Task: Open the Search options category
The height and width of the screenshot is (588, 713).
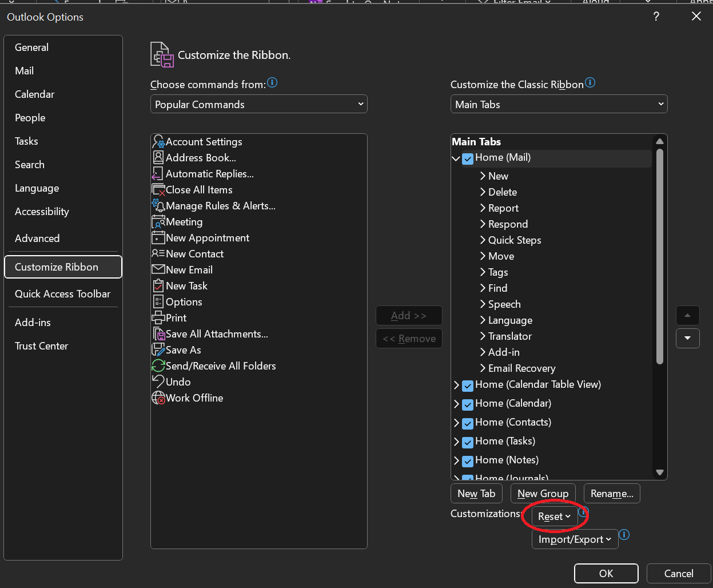Action: click(63, 165)
